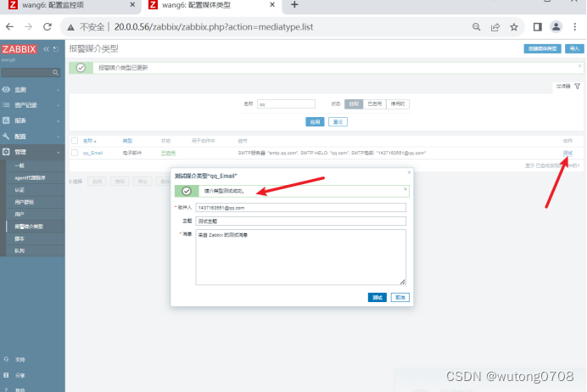Click the sidebar search magnifier icon
The image size is (587, 392).
pyautogui.click(x=55, y=72)
